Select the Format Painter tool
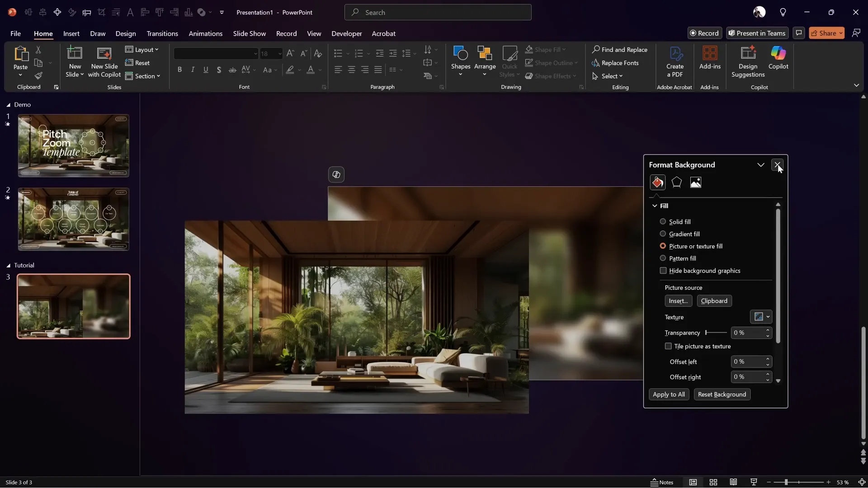This screenshot has width=868, height=488. (39, 76)
